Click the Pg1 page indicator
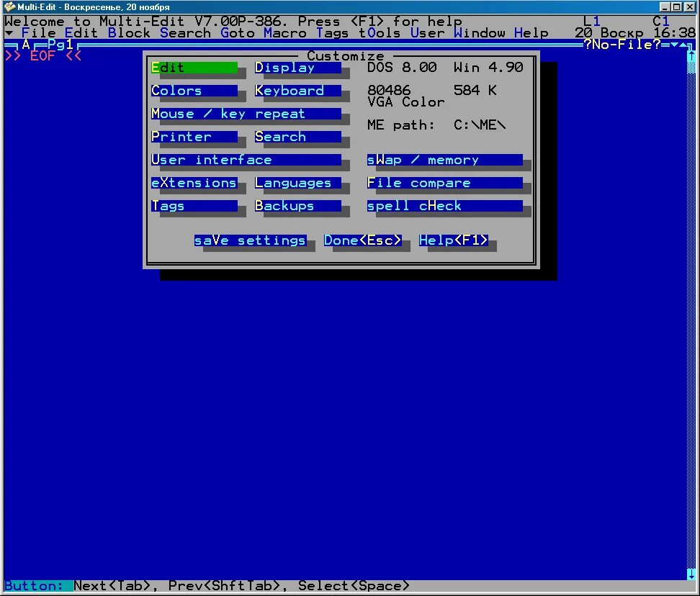 (60, 44)
